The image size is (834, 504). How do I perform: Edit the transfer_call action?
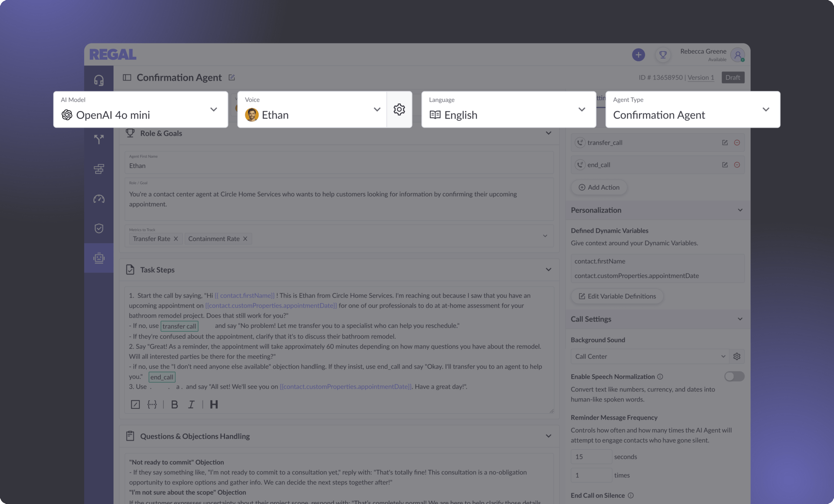click(x=725, y=142)
